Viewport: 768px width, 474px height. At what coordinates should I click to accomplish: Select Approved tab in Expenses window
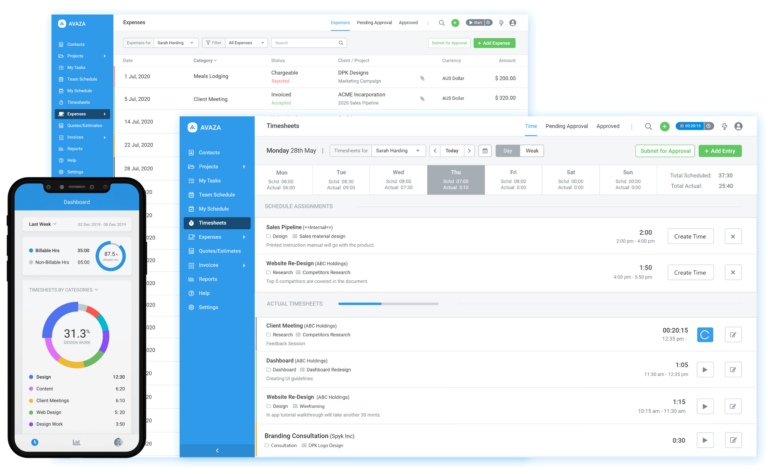coord(408,23)
